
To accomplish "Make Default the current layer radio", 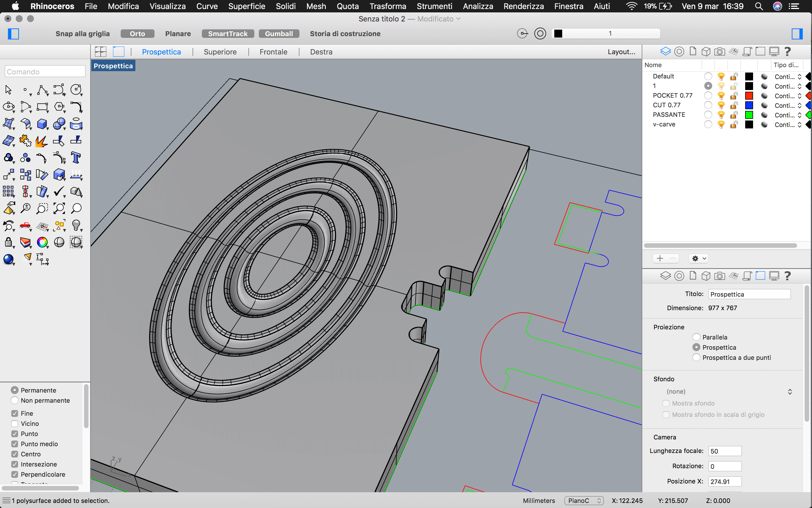I will (708, 76).
